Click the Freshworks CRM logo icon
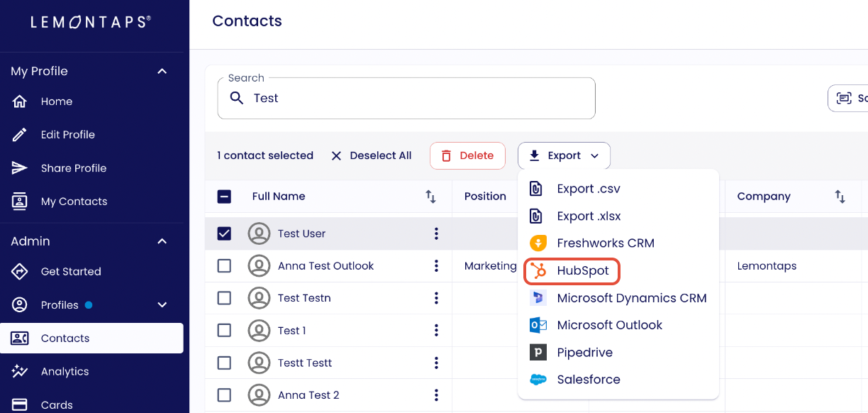 click(x=538, y=243)
